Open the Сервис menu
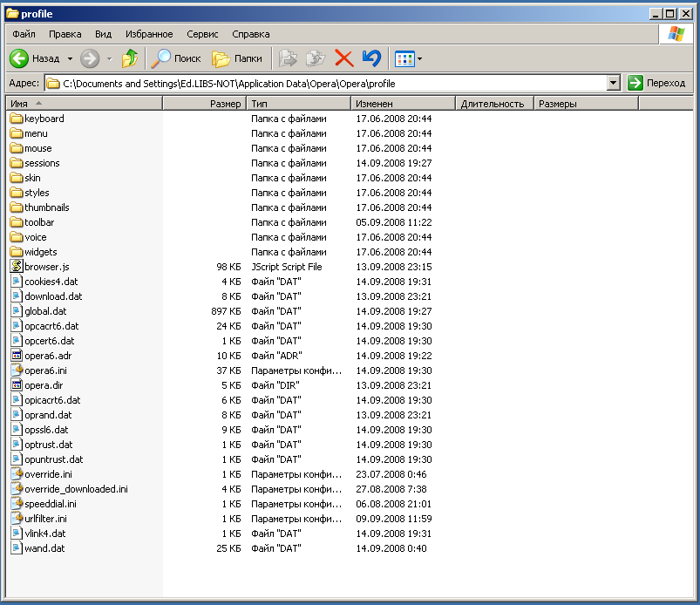This screenshot has width=700, height=605. pos(202,34)
